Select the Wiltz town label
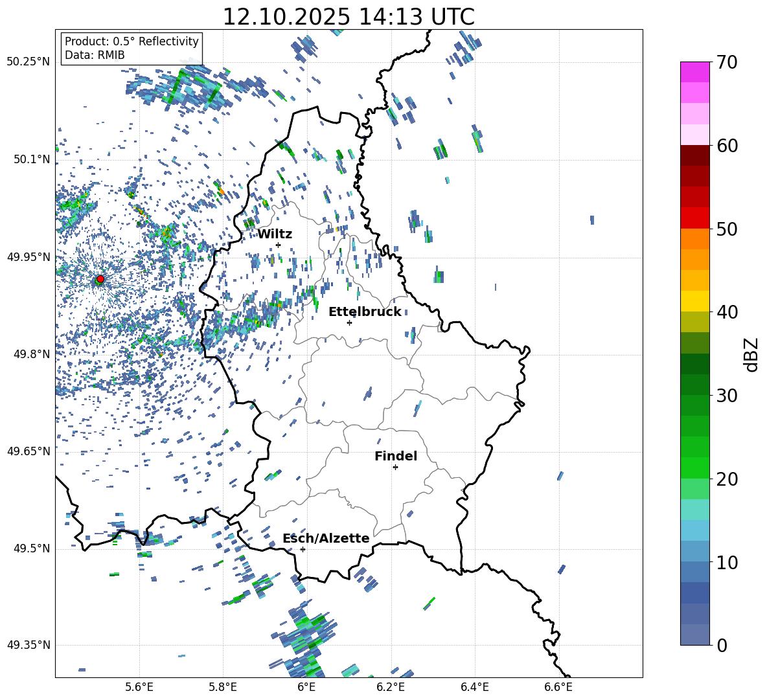767x700 pixels. [x=275, y=234]
